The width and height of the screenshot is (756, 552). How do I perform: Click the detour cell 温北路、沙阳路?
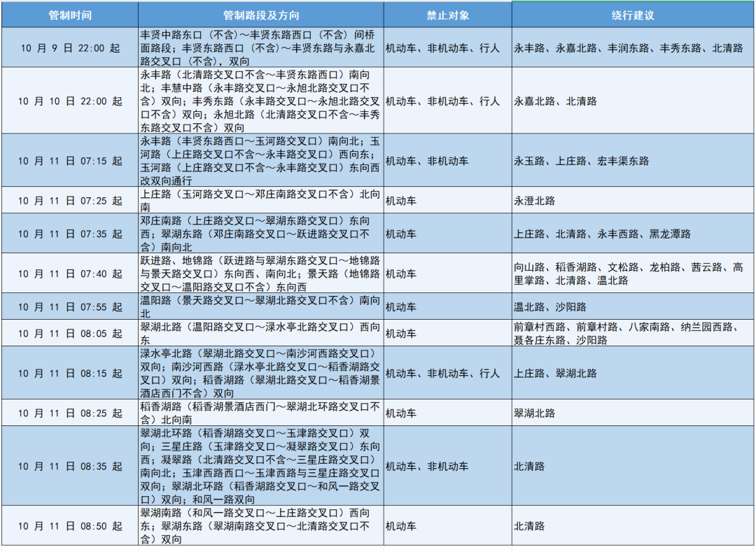click(633, 307)
